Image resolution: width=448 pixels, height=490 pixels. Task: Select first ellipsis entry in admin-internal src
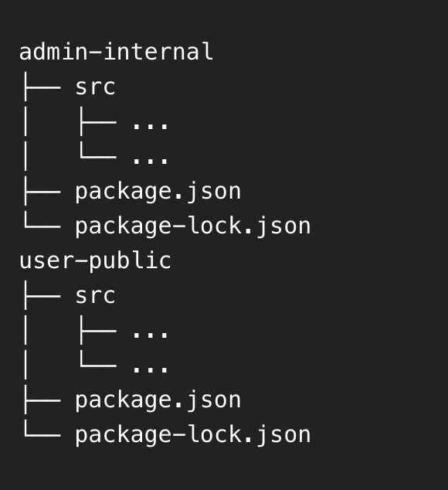151,125
